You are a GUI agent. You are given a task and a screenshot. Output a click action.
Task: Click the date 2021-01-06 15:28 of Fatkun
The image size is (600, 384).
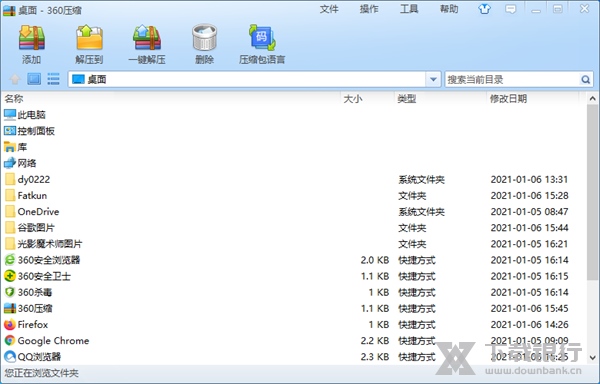pos(529,195)
